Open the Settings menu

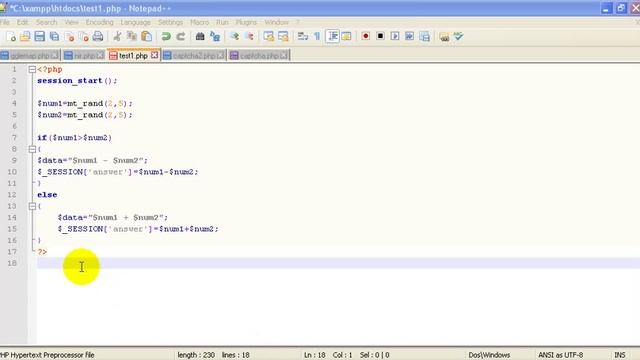tap(171, 22)
